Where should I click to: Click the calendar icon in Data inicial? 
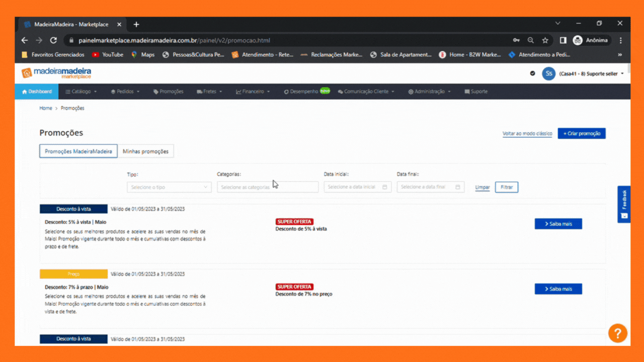[385, 187]
